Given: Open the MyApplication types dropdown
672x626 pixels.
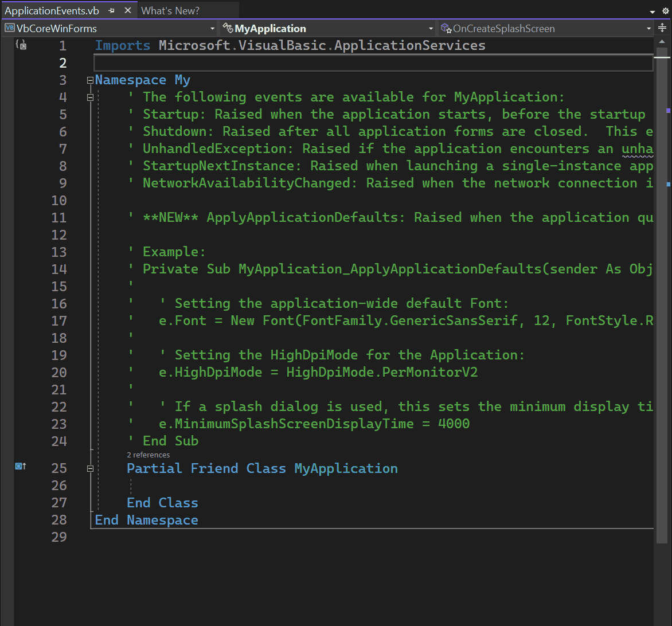Looking at the screenshot, I should click(x=431, y=28).
